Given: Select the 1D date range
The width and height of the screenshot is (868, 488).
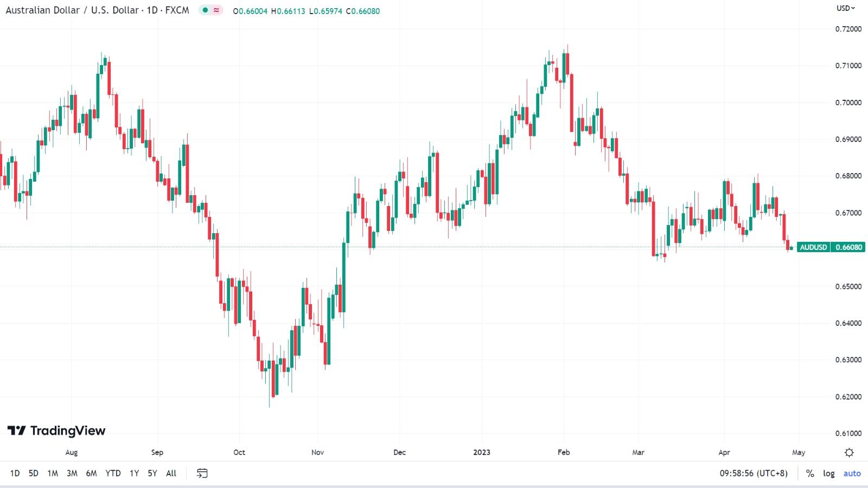Looking at the screenshot, I should (15, 473).
